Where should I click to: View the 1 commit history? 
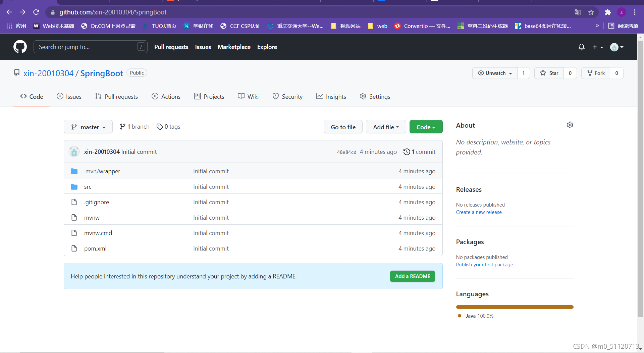pyautogui.click(x=419, y=152)
